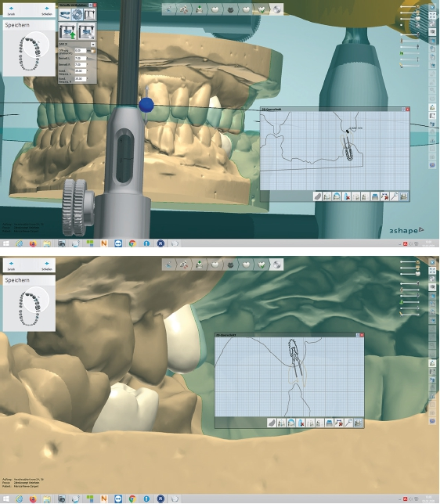Open Windows Start menu on the top taskbar
440x504 pixels.
coord(5,243)
